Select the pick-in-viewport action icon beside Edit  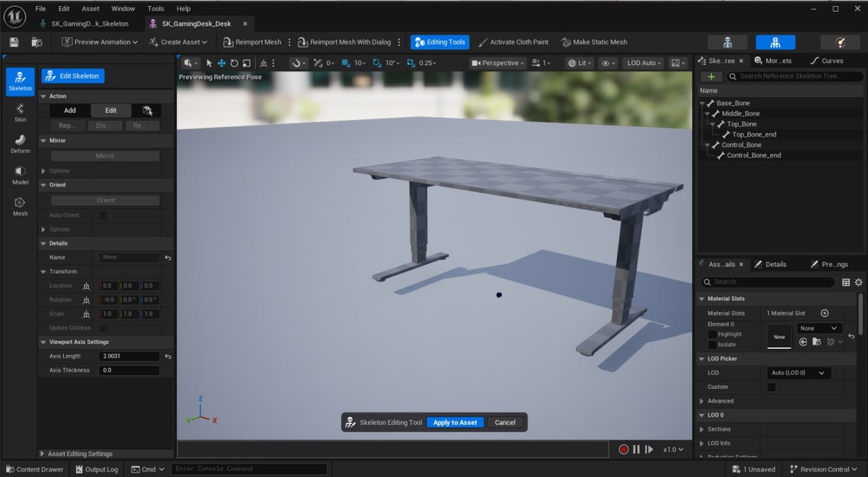pos(148,111)
